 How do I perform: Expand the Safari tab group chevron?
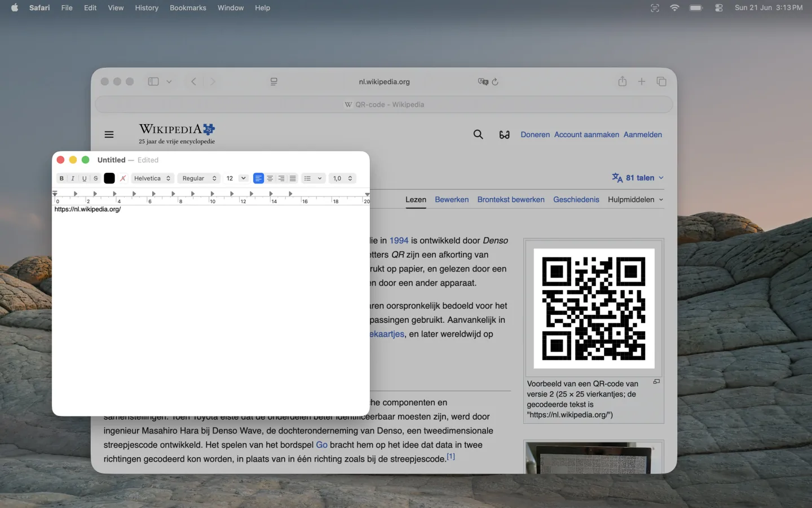169,81
